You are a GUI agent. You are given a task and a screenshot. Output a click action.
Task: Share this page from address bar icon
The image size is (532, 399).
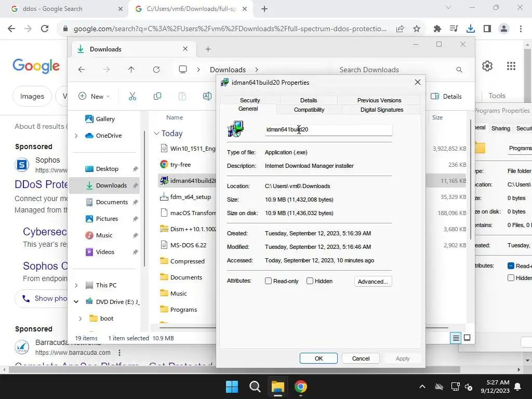click(x=400, y=29)
